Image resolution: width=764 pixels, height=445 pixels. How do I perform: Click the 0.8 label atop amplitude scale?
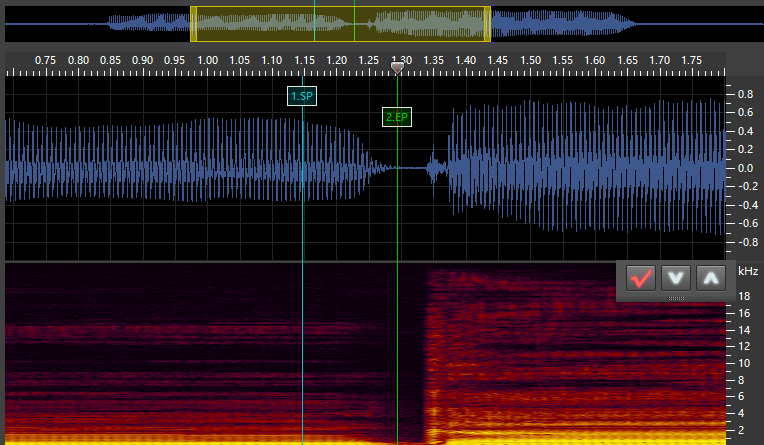coord(745,94)
